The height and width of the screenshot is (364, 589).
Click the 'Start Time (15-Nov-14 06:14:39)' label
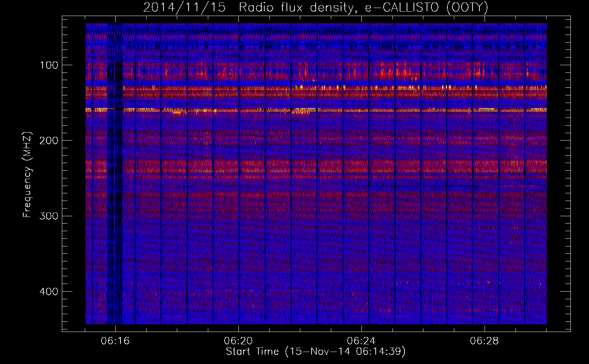click(316, 352)
